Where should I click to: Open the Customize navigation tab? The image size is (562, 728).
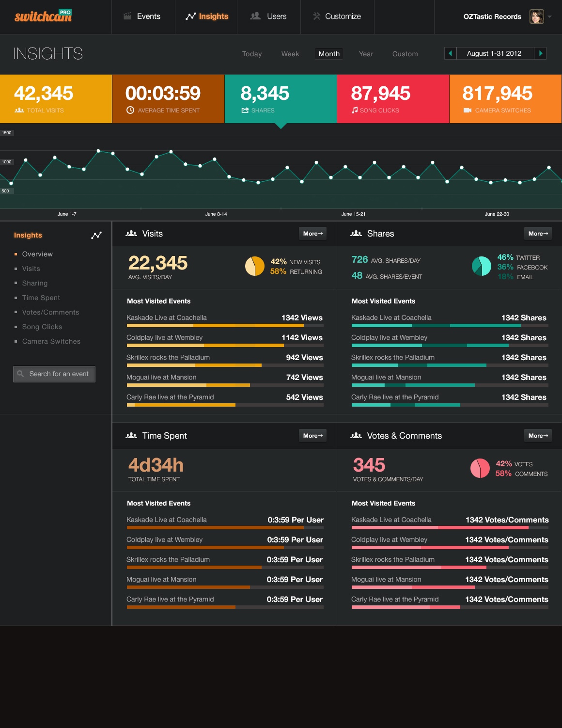coord(337,16)
